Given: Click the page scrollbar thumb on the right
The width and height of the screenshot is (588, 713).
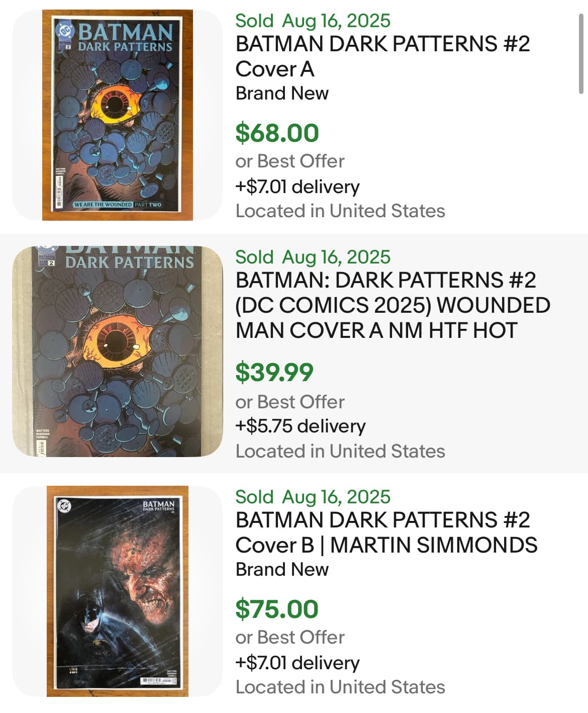Looking at the screenshot, I should point(581,54).
